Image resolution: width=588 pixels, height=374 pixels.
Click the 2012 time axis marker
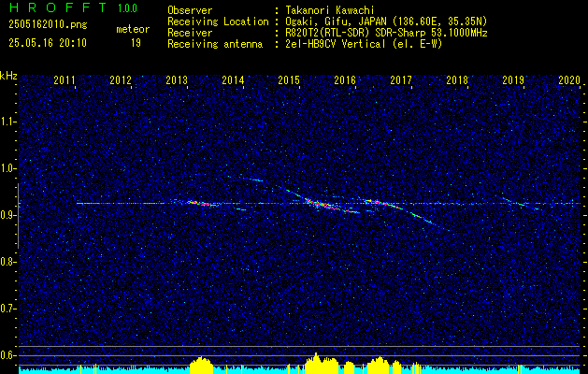[121, 79]
